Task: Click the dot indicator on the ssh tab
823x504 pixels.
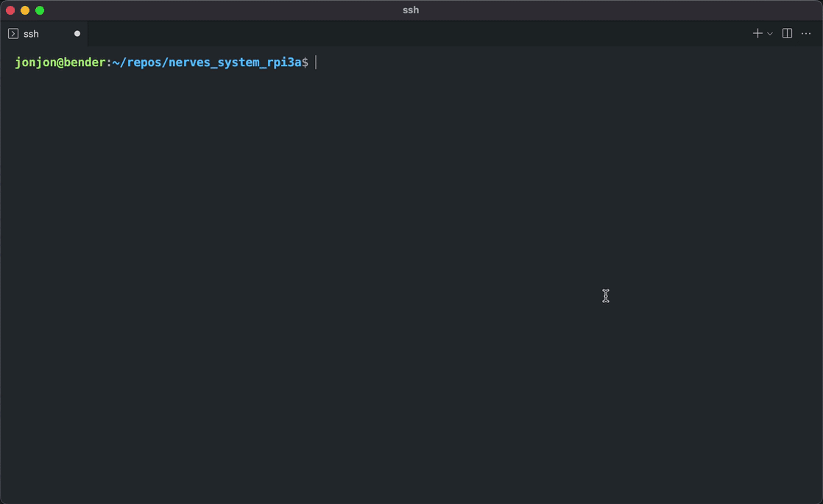Action: (x=77, y=34)
